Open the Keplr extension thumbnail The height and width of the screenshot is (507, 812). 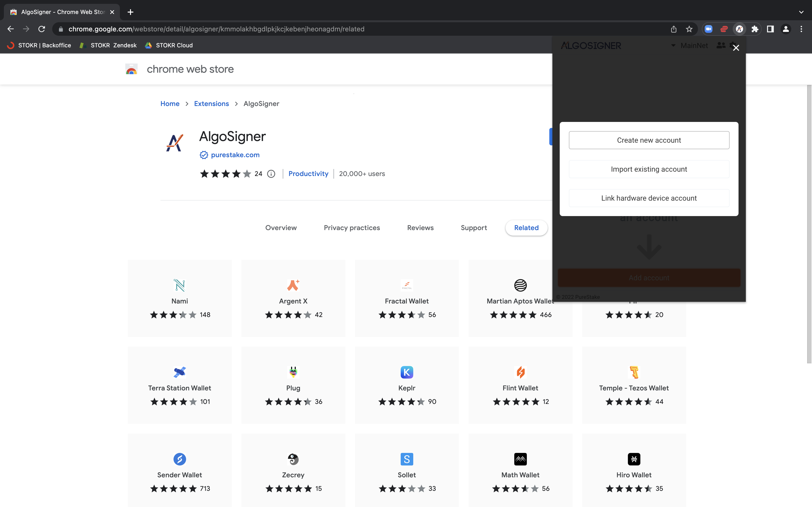click(407, 385)
